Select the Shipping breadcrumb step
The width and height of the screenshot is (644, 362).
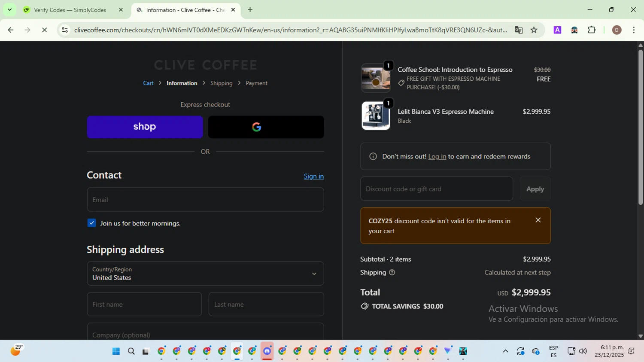[222, 83]
